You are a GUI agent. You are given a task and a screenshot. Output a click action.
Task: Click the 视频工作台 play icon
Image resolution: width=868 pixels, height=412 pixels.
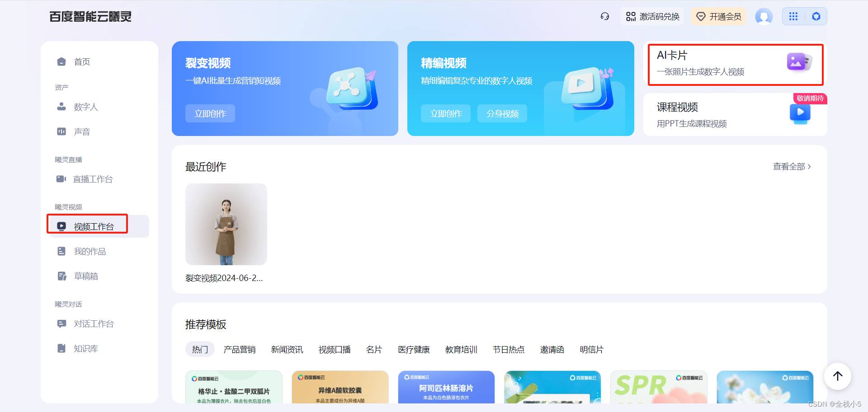pyautogui.click(x=61, y=226)
